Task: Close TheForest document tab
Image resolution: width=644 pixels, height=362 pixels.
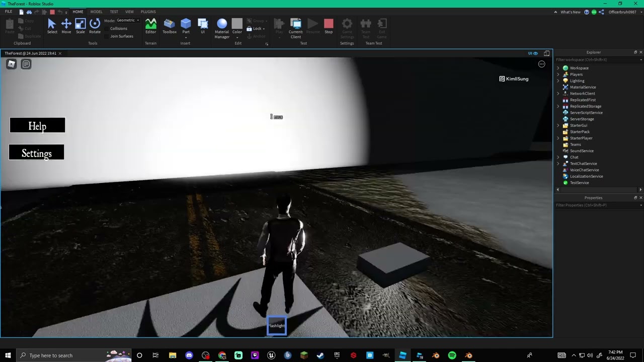Action: (x=60, y=53)
